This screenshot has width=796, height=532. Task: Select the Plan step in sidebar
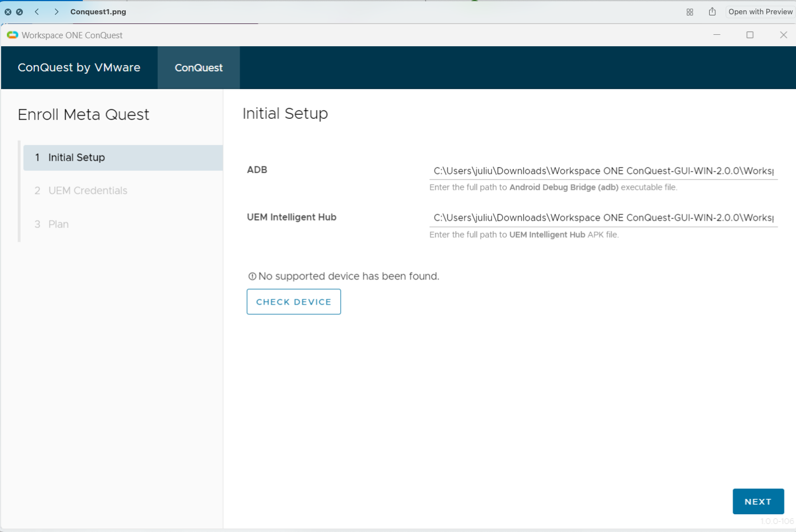tap(58, 225)
